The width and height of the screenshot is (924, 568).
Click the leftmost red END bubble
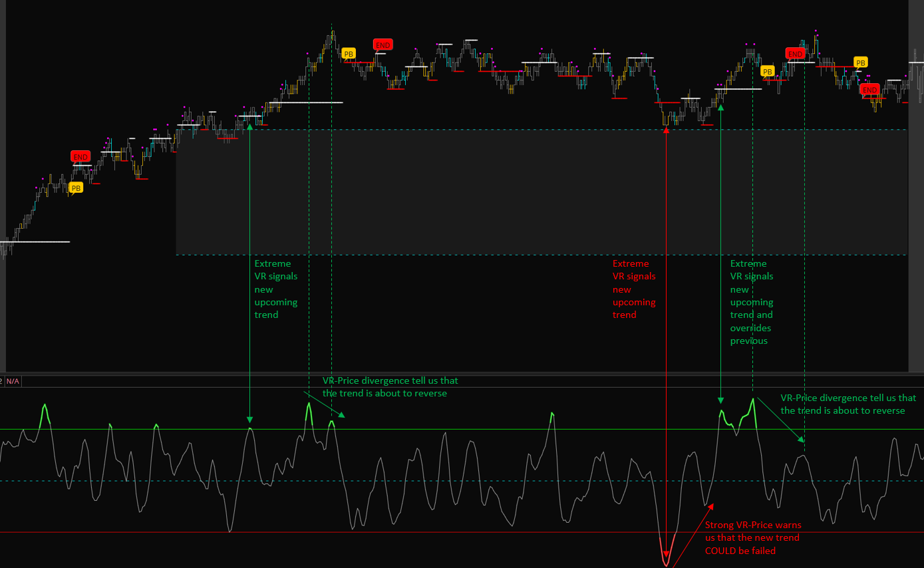80,157
